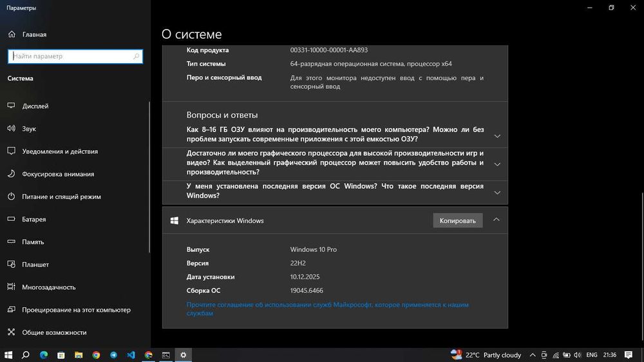This screenshot has width=644, height=362.
Task: Open File Explorer from taskbar
Action: [x=79, y=355]
